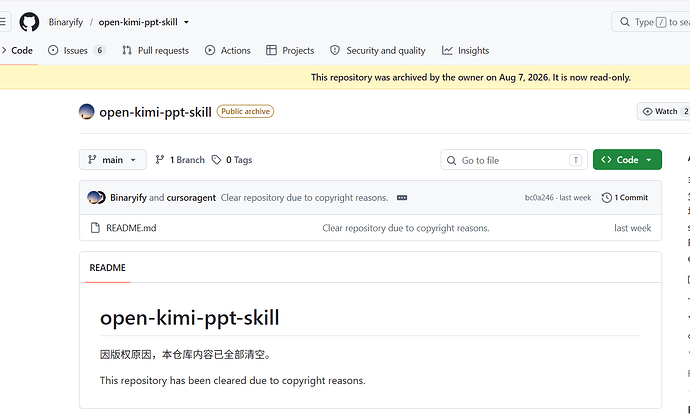Focus the Type / to search box
690x414 pixels.
(652, 22)
